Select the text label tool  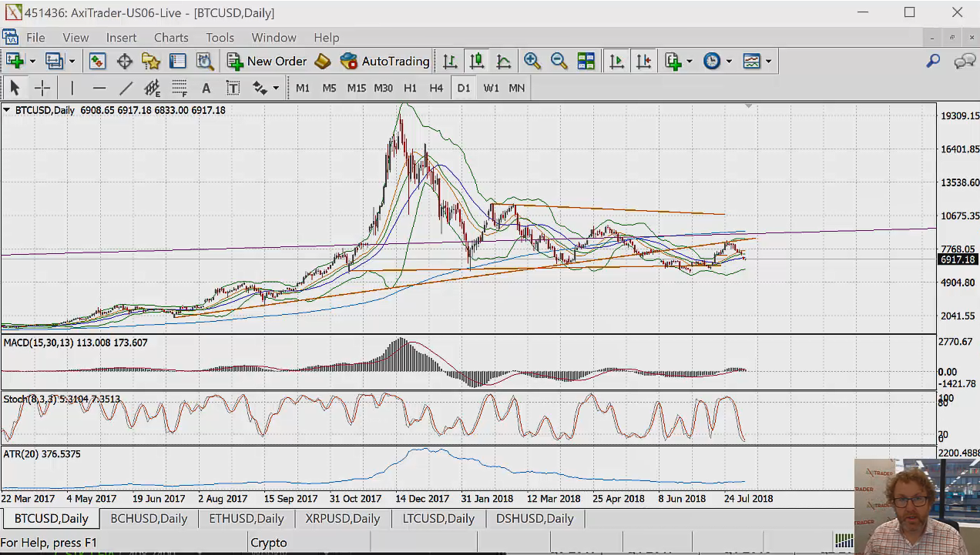[233, 88]
